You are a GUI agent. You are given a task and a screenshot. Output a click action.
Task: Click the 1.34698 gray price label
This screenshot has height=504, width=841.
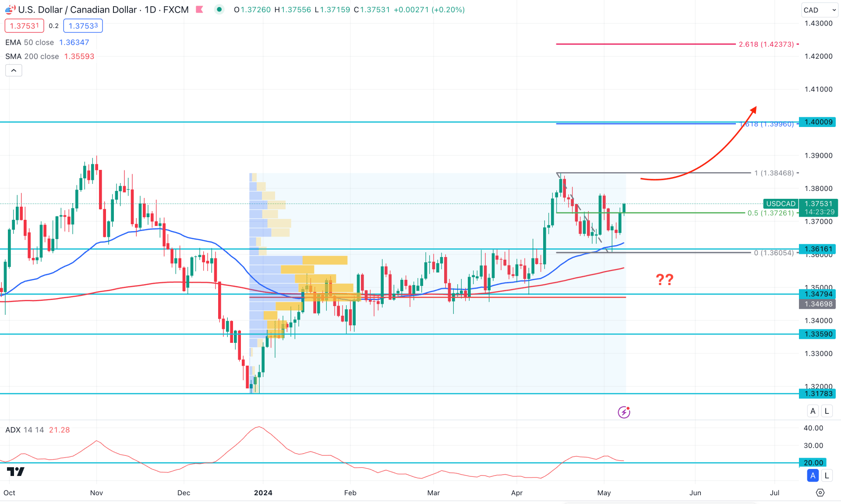[817, 304]
